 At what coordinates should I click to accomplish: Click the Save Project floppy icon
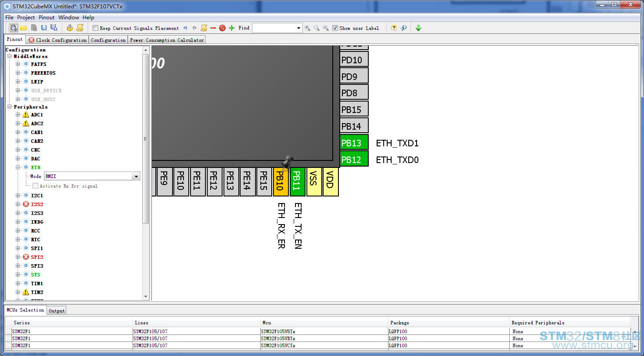[44, 28]
